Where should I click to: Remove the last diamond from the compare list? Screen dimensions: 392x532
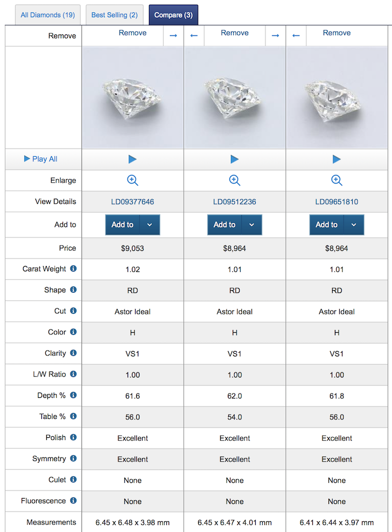(x=337, y=33)
